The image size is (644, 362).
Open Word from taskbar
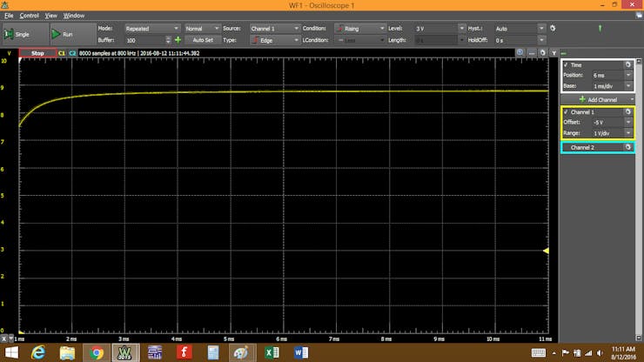click(x=300, y=353)
